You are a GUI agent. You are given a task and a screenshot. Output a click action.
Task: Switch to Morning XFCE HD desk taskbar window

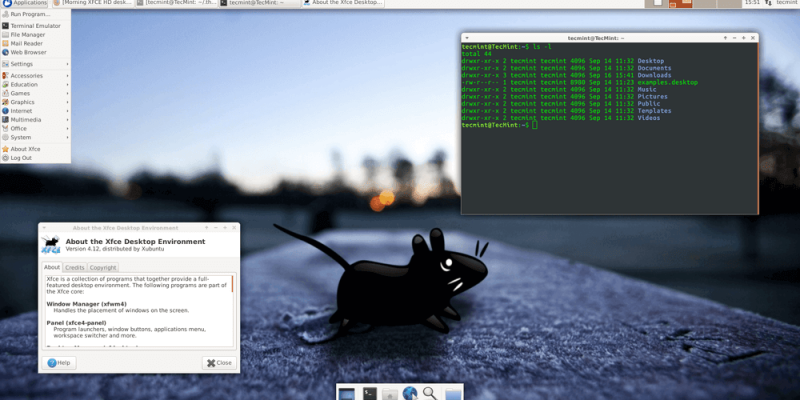(92, 3)
